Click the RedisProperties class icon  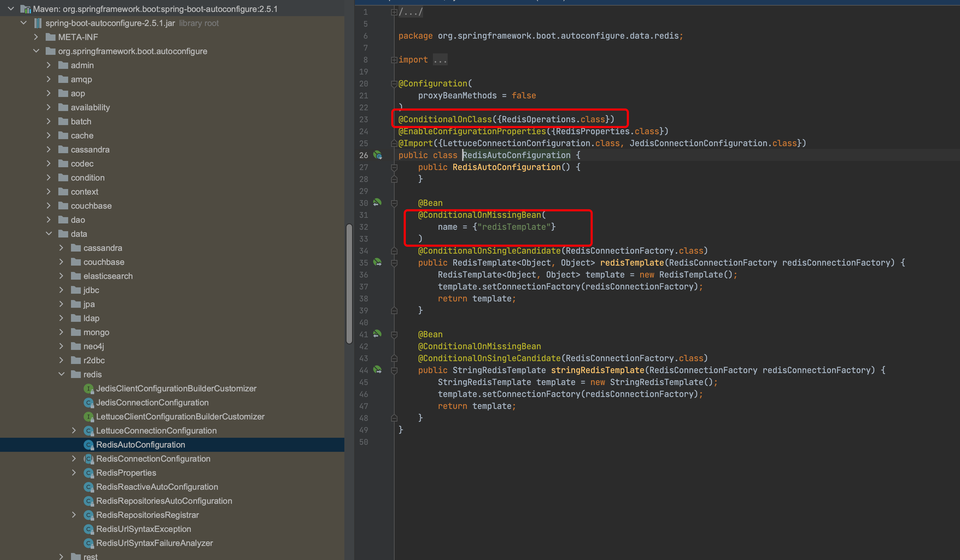[89, 473]
